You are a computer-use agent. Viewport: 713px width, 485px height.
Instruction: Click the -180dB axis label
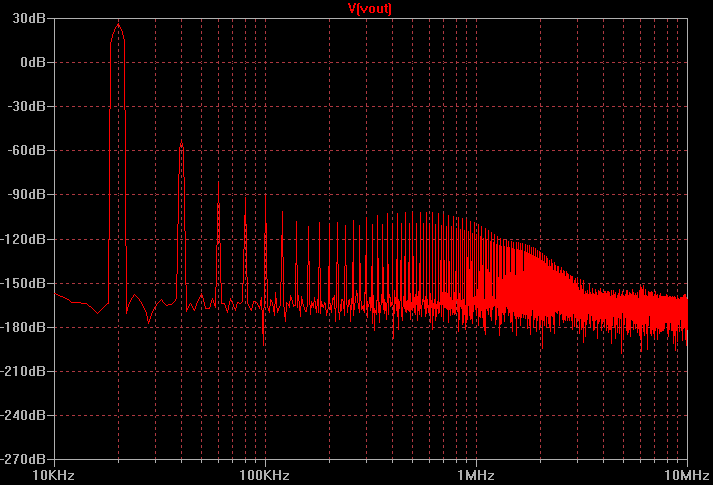point(23,327)
